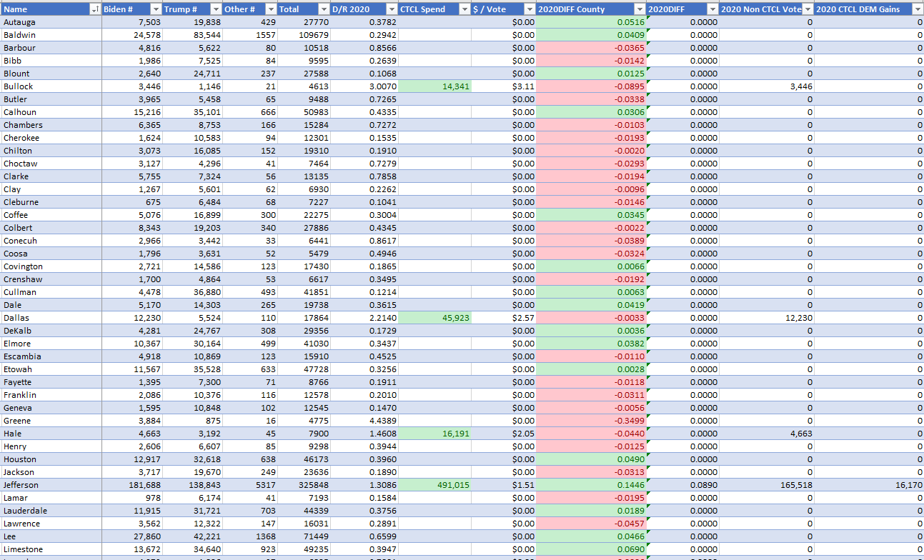The height and width of the screenshot is (560, 924).
Task: Click Lawrence's 2020DIFF County value -0.0457
Action: 591,524
